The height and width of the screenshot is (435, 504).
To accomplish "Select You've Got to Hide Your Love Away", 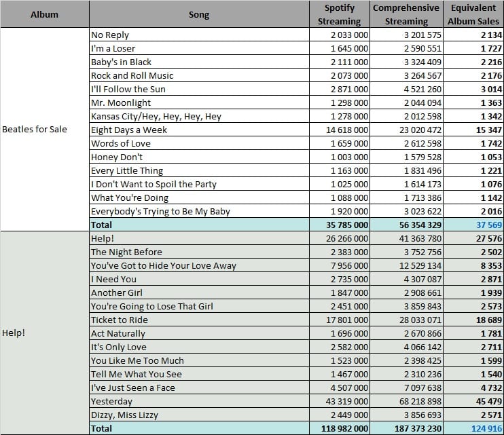I will coord(199,265).
